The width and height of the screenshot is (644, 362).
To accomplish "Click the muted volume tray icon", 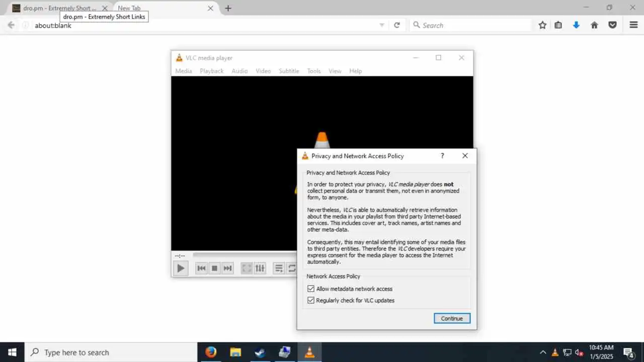I will [x=579, y=352].
